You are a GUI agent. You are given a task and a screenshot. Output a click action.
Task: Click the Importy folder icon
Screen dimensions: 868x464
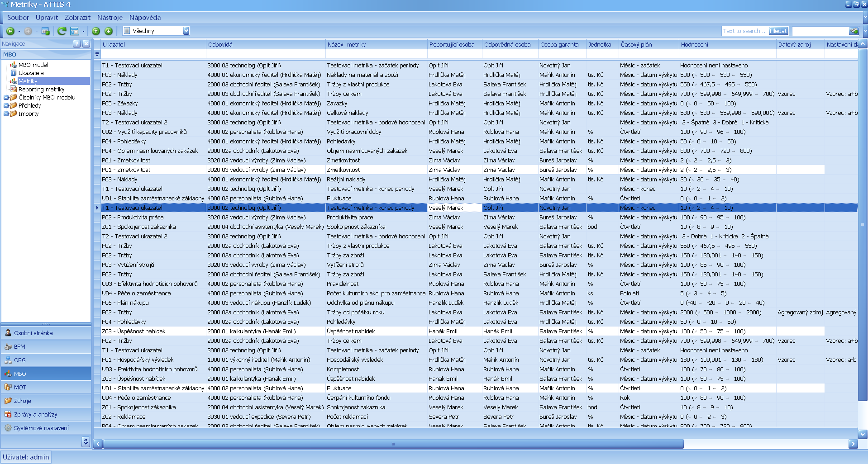14,114
